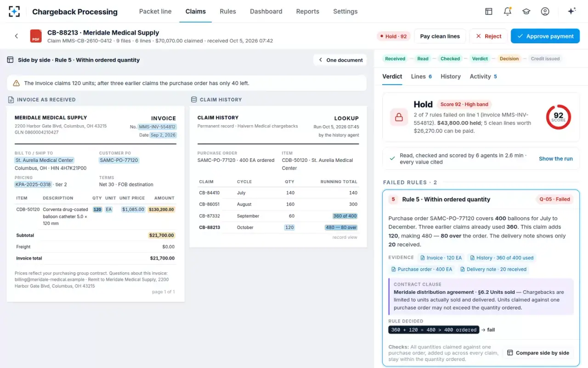Screen dimensions: 588x368
Task: Click the highlighted amount $130,200.00
Action: [161, 209]
